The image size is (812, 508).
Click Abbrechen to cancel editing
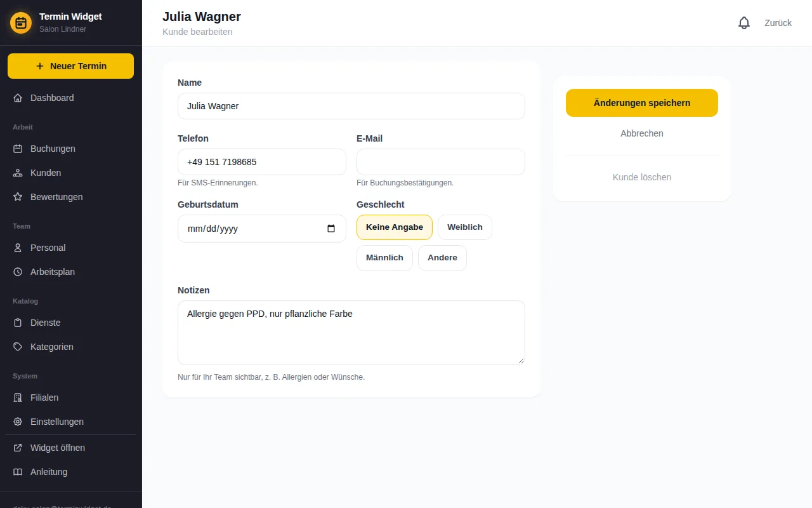click(642, 133)
